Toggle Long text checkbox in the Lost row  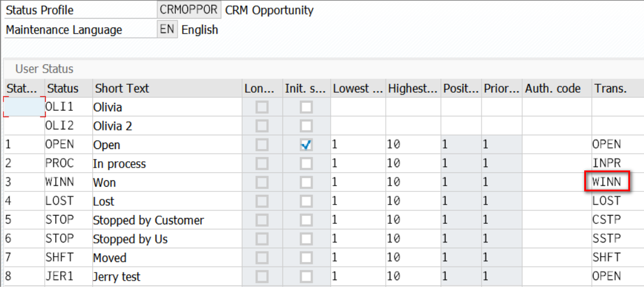pos(262,201)
